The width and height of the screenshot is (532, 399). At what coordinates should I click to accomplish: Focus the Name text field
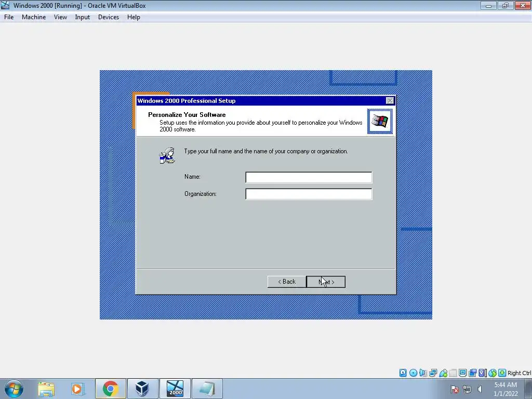(309, 177)
